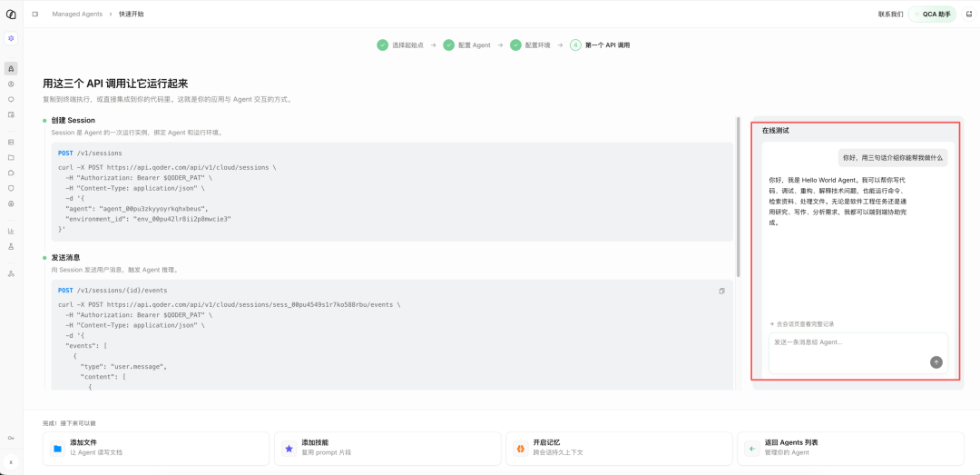Open the folder icon in sidebar
Viewport: 980px width, 475px height.
[x=11, y=157]
